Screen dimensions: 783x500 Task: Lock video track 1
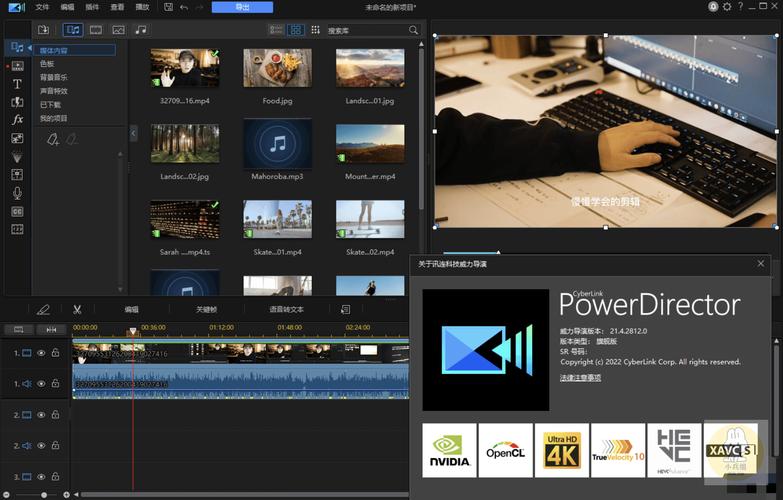click(x=55, y=352)
